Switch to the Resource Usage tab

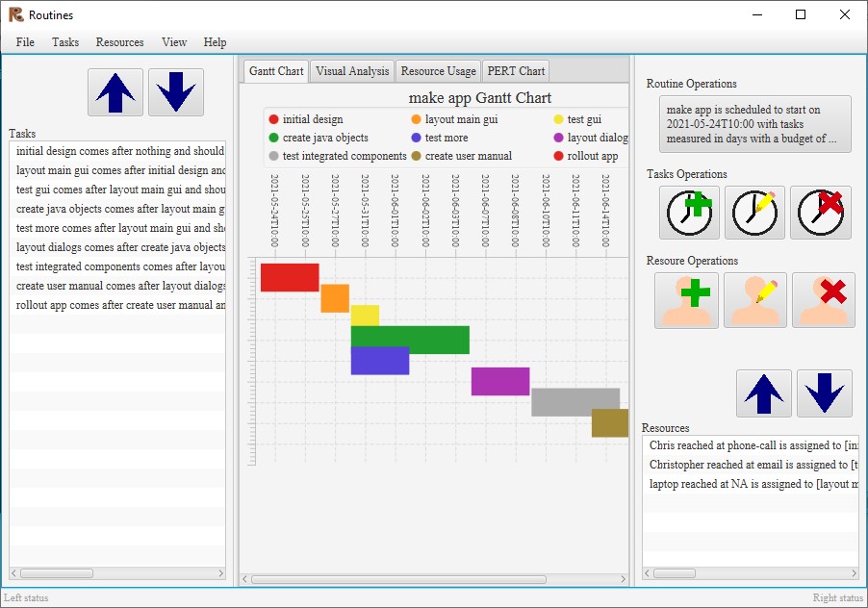[x=438, y=70]
